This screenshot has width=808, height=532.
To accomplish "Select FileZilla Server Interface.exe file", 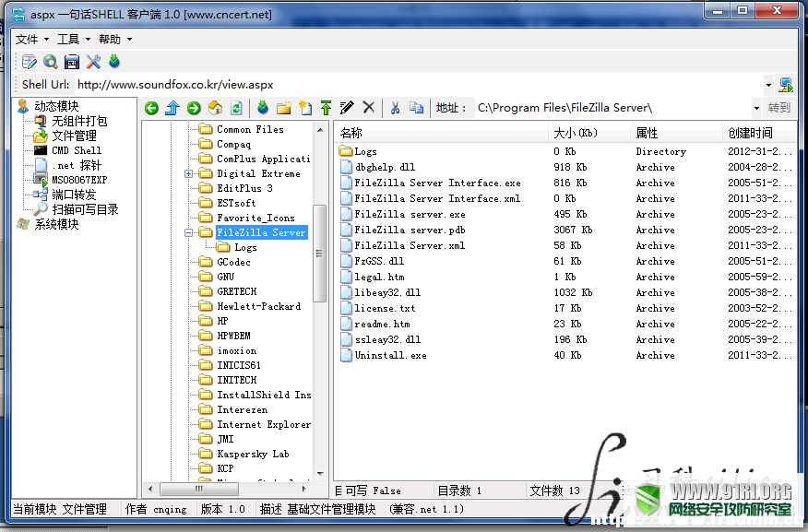I will point(437,183).
